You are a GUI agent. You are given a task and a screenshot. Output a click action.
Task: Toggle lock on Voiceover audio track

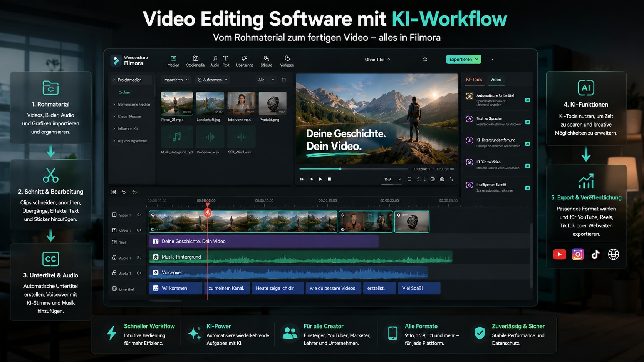[114, 273]
